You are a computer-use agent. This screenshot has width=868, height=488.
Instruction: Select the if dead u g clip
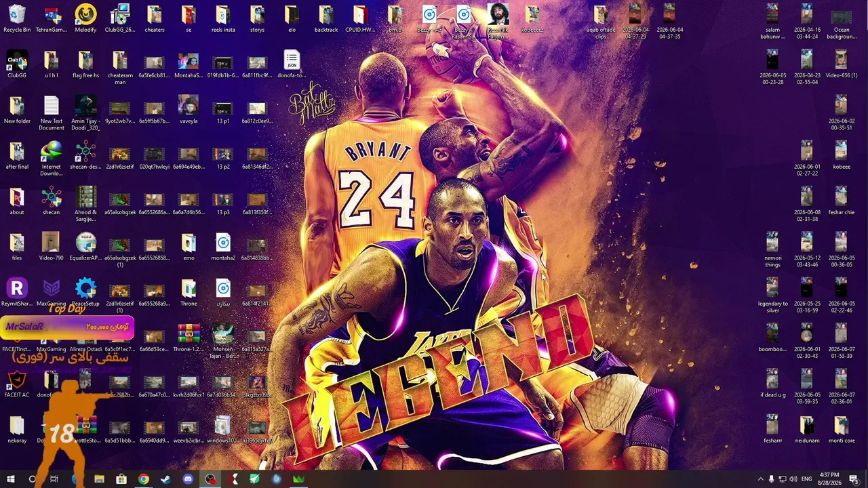tap(772, 383)
